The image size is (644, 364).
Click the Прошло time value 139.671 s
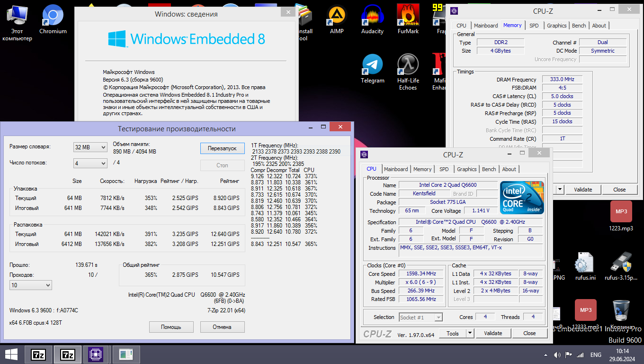[x=86, y=265]
